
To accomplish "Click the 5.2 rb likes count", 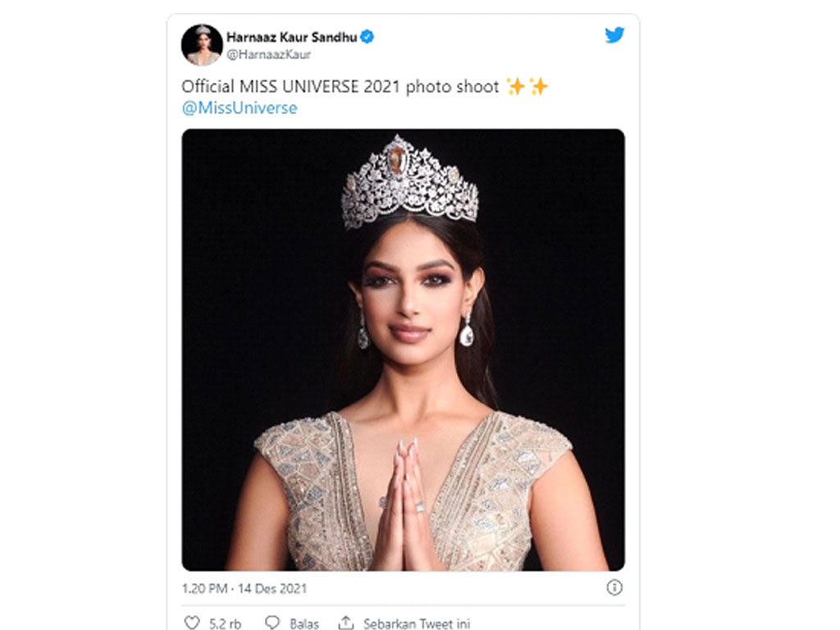I will click(x=225, y=623).
